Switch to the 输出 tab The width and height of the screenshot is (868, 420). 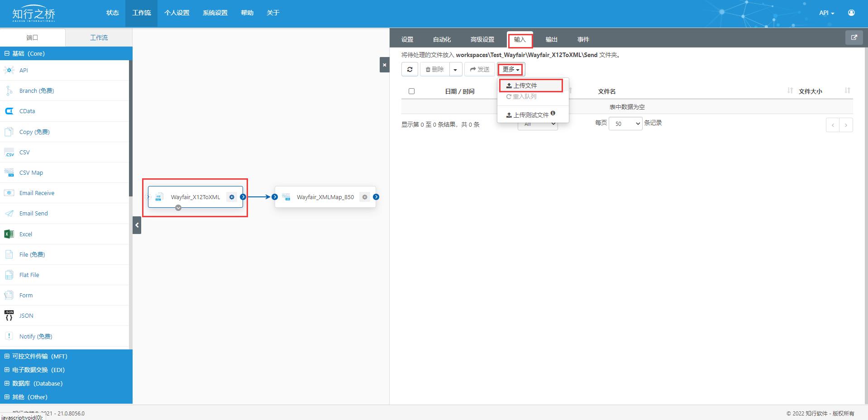(x=551, y=39)
